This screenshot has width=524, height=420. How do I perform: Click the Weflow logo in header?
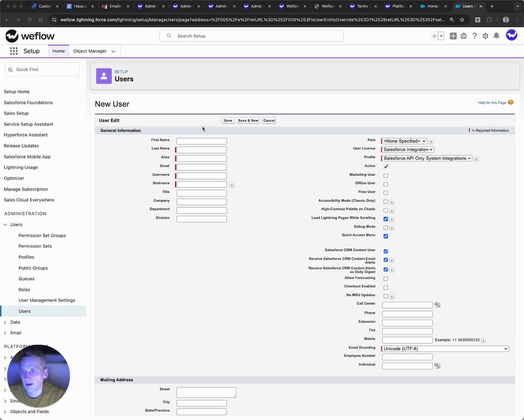30,36
